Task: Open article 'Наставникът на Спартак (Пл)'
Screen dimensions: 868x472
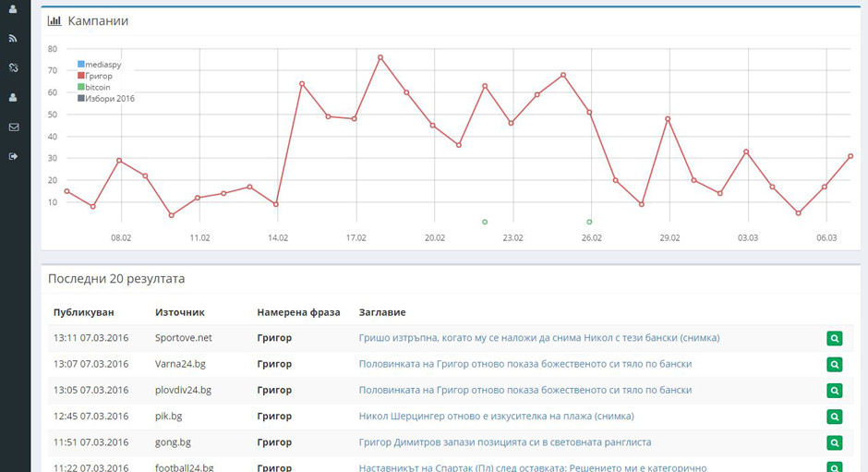Action: pyautogui.click(x=533, y=467)
